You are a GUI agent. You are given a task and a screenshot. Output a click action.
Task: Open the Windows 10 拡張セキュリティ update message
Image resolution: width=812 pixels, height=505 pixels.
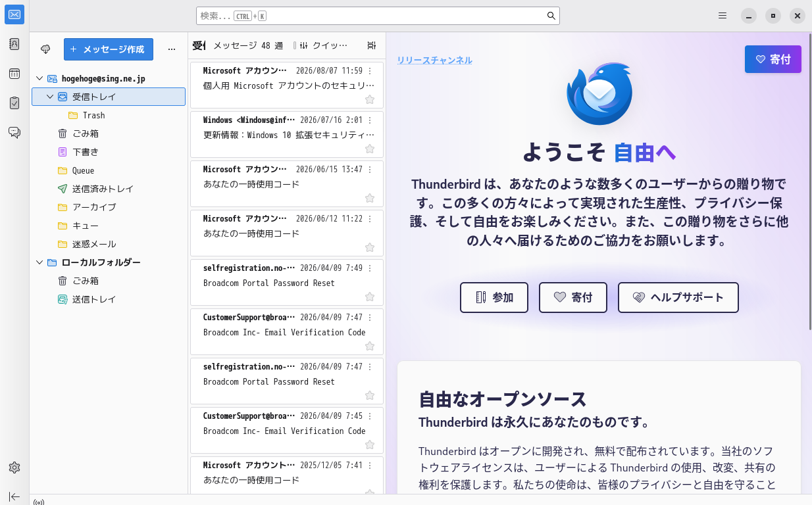[x=286, y=133]
